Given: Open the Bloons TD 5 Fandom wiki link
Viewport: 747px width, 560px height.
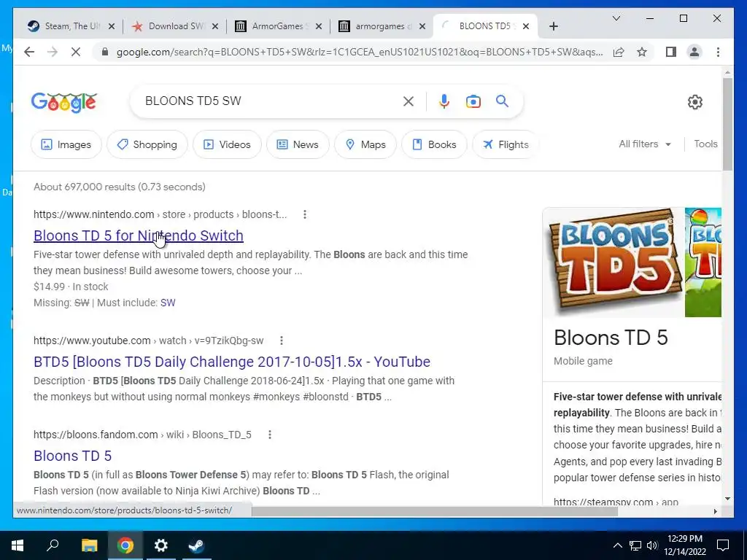Looking at the screenshot, I should [x=72, y=456].
